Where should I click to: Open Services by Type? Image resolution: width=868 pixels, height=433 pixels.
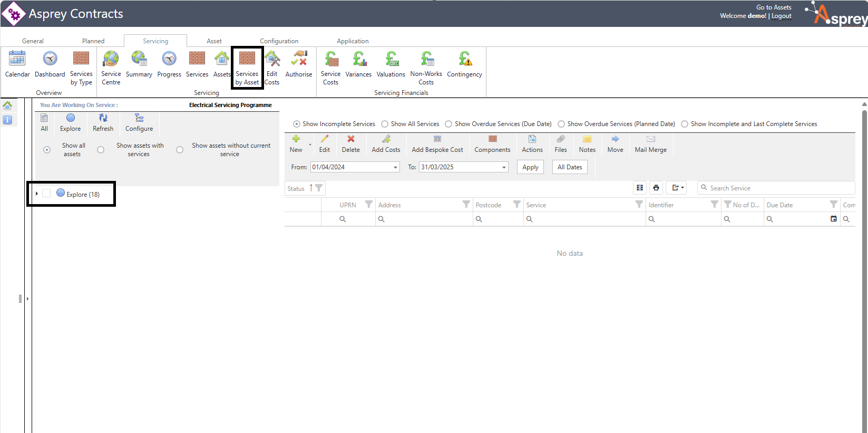click(x=81, y=68)
